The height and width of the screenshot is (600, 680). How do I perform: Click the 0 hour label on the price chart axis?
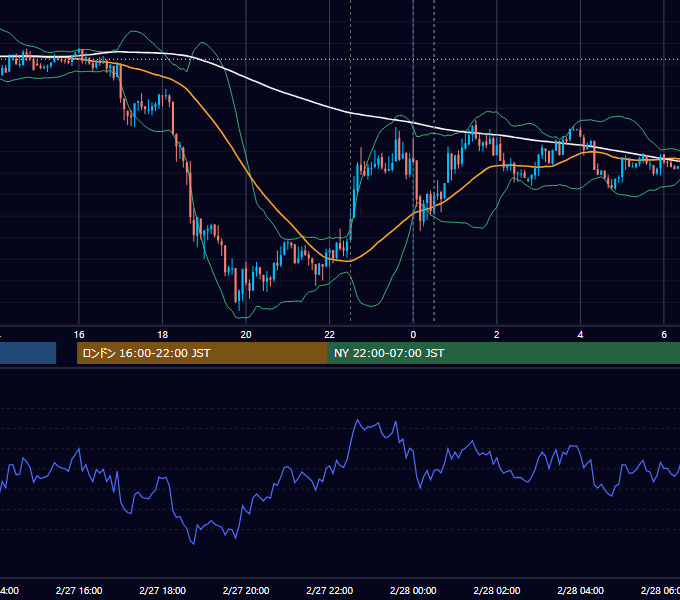(413, 335)
